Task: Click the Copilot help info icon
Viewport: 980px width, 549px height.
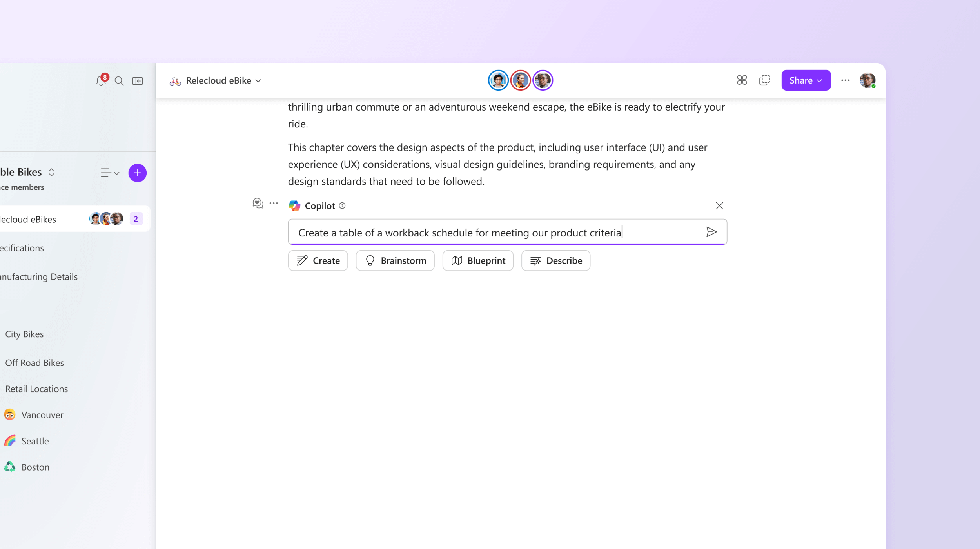Action: [343, 205]
